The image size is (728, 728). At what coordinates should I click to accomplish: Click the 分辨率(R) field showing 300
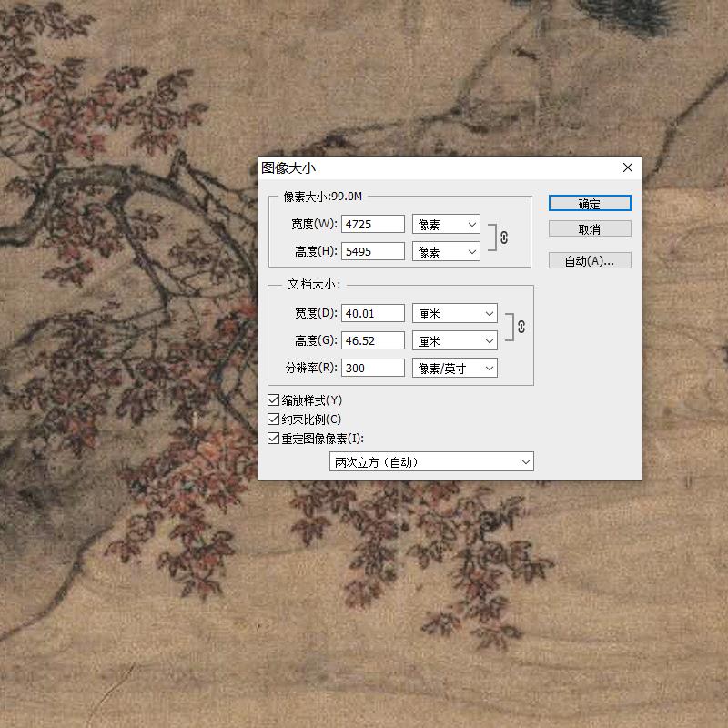coord(373,369)
